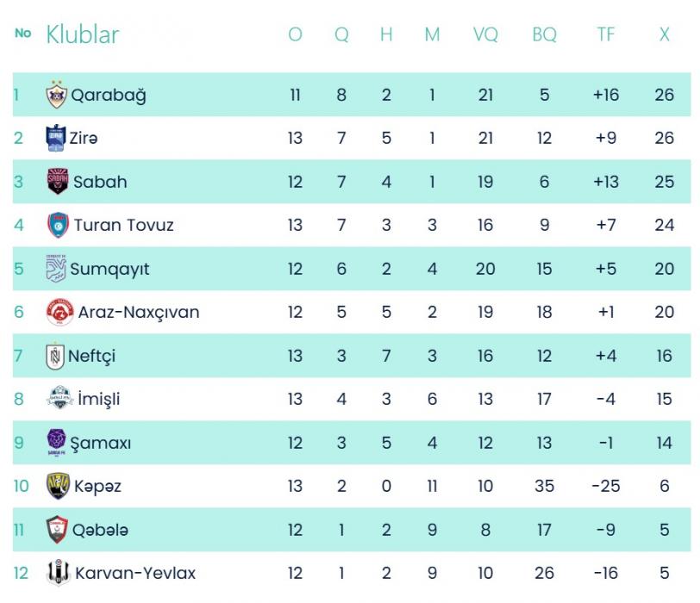This screenshot has height=603, width=700.
Task: Click the Karvan-Yevlax club logo
Action: [58, 573]
